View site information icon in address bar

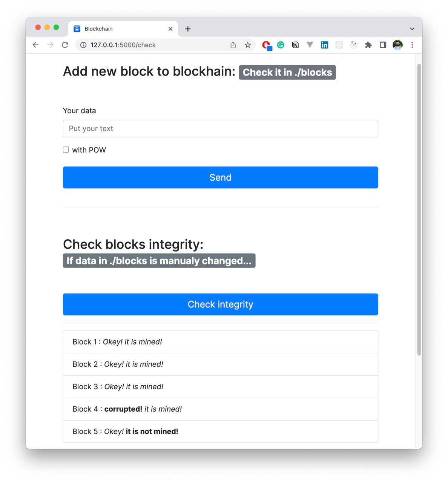(x=83, y=45)
